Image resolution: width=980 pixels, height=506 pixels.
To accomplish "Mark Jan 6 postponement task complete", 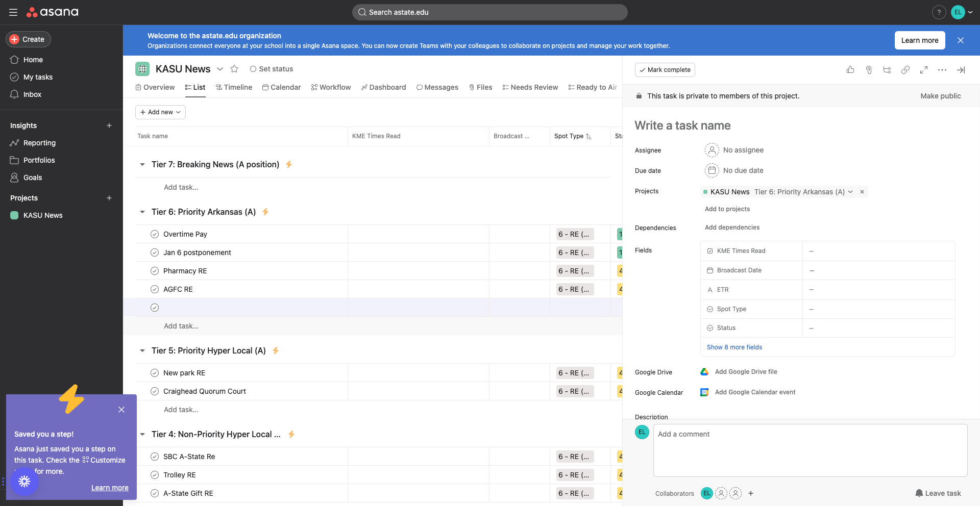I will [x=155, y=252].
